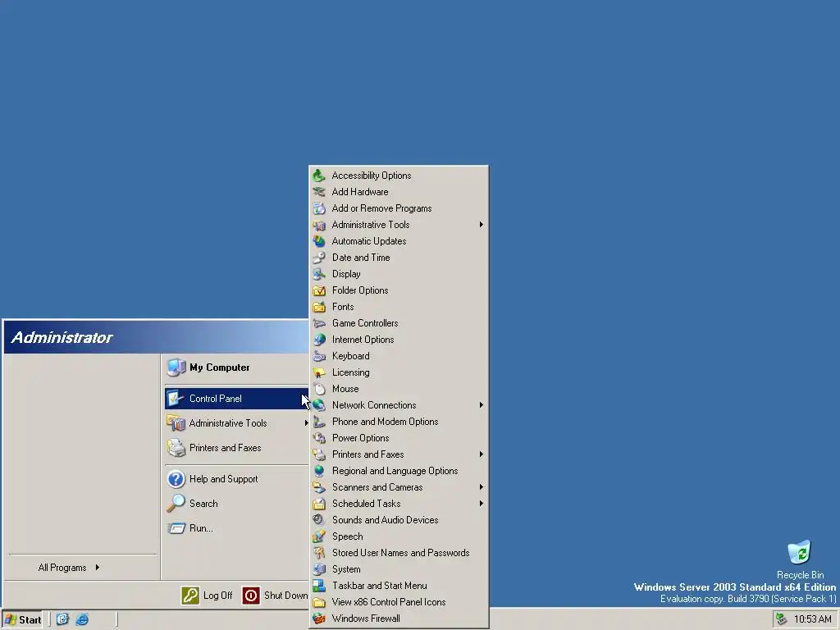Click the network system tray icon

click(782, 619)
